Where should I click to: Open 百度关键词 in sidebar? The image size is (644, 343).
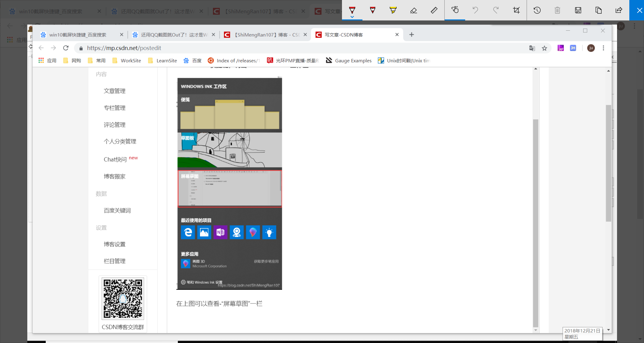(x=117, y=210)
